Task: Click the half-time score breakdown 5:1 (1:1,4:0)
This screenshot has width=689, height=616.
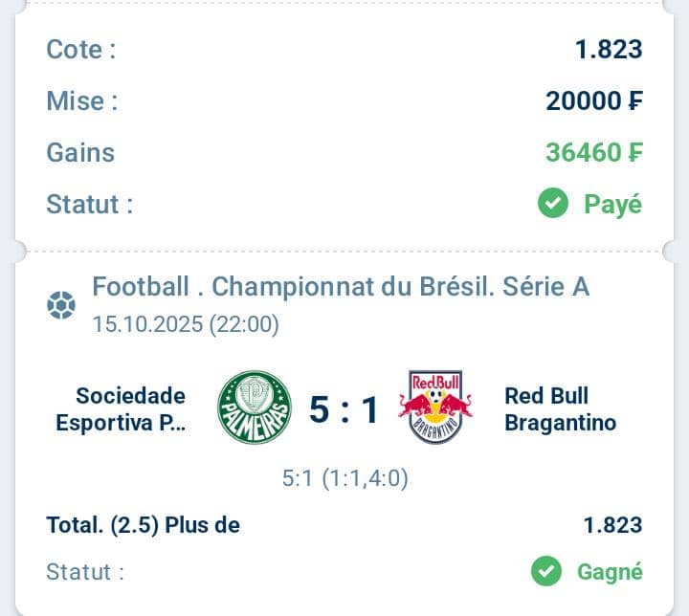Action: point(344,478)
